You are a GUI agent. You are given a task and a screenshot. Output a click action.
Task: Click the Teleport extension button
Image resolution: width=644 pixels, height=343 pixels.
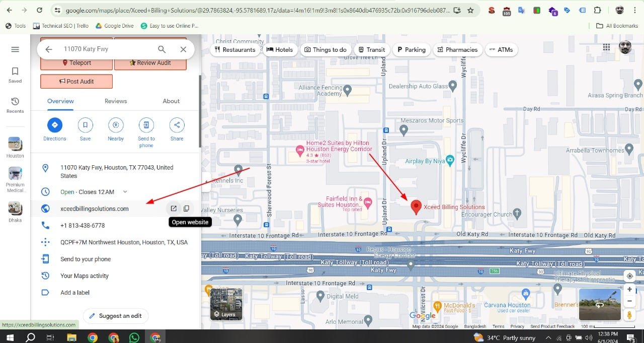click(x=76, y=63)
